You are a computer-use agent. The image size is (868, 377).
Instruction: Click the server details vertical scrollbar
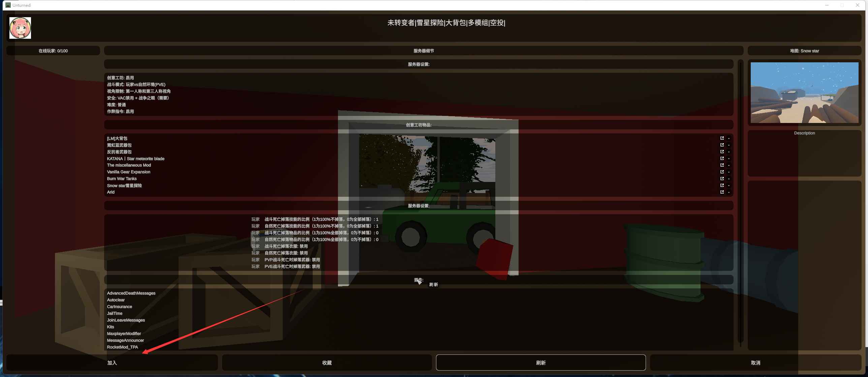pos(740,202)
